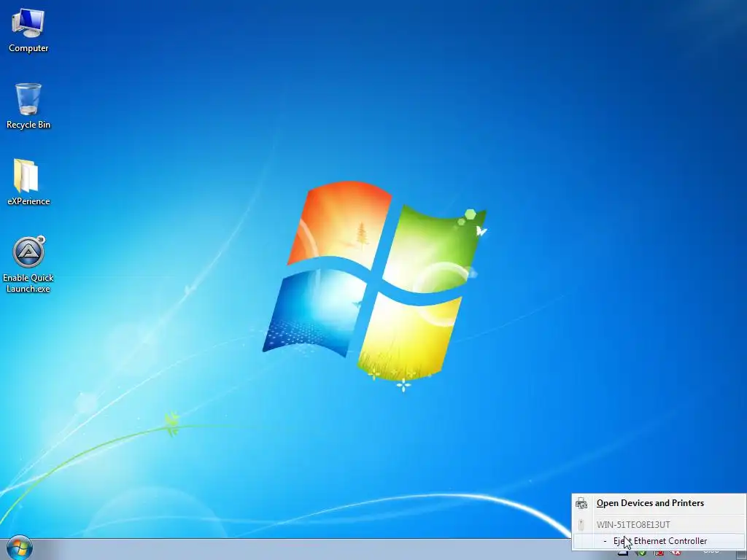Choose Open Devices and Printers menu entry
This screenshot has height=560, width=747.
(x=659, y=503)
